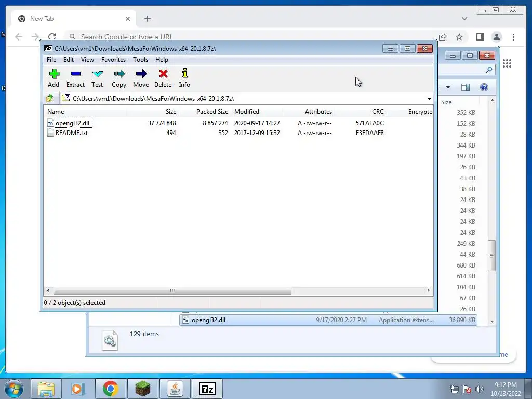Click the Size column header in Explorer

click(x=459, y=102)
